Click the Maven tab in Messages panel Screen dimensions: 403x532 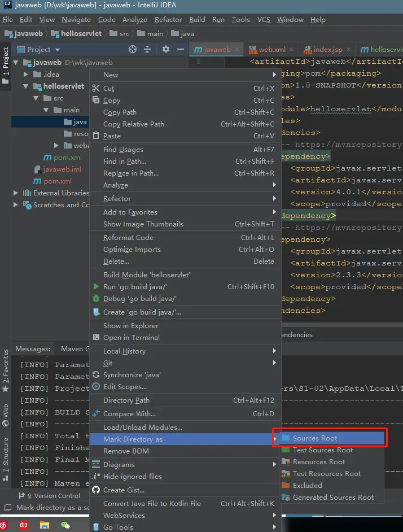pos(75,349)
